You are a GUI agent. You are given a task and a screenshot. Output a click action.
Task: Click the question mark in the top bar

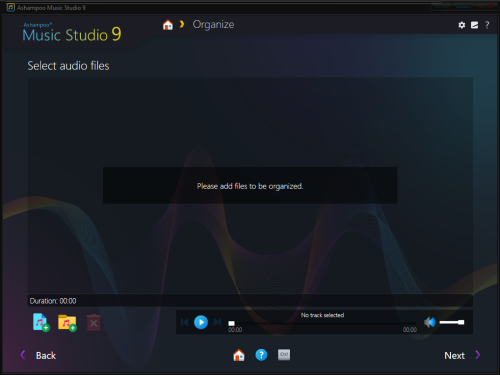[x=487, y=25]
